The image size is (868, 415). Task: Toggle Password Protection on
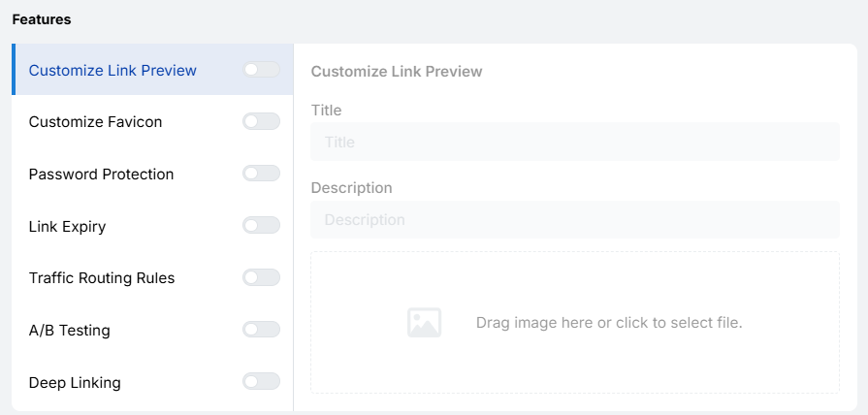261,174
